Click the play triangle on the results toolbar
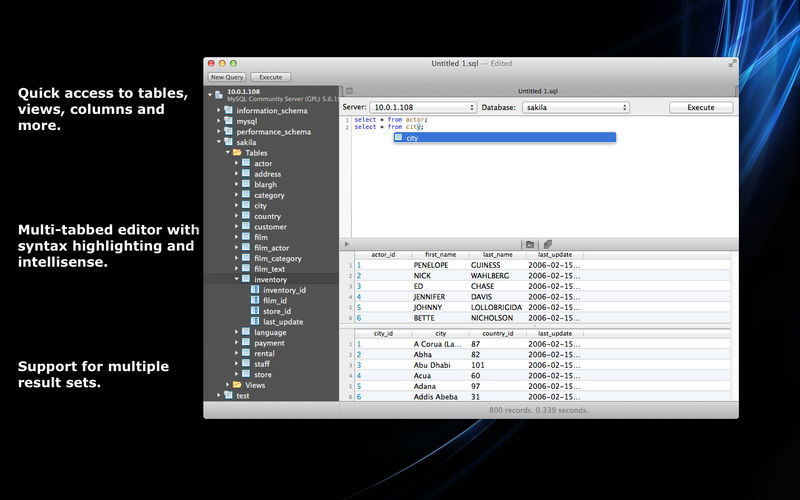 point(347,244)
